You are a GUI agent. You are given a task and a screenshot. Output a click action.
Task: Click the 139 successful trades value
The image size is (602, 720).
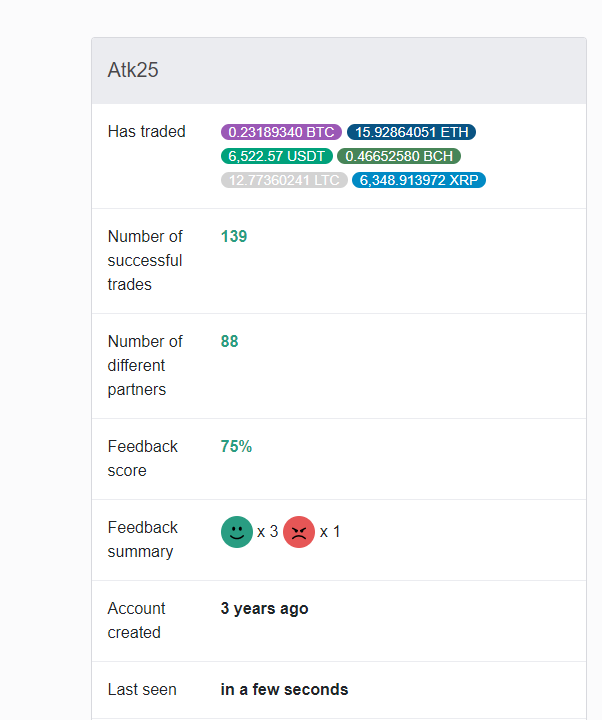tap(234, 236)
